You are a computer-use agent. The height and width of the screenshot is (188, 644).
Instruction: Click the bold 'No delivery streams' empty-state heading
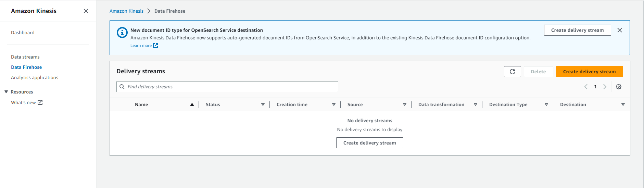(x=370, y=121)
